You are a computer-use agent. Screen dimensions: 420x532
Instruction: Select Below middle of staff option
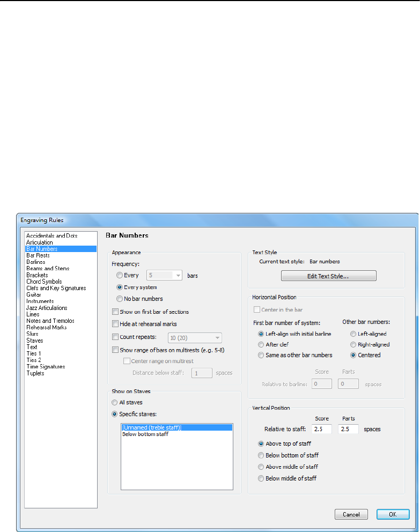261,478
